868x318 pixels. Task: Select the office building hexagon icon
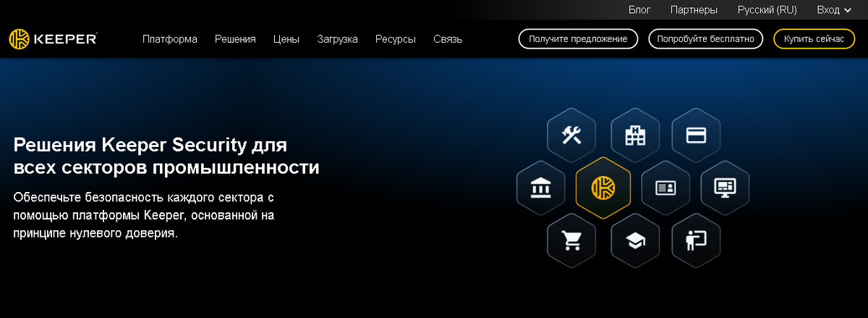634,135
